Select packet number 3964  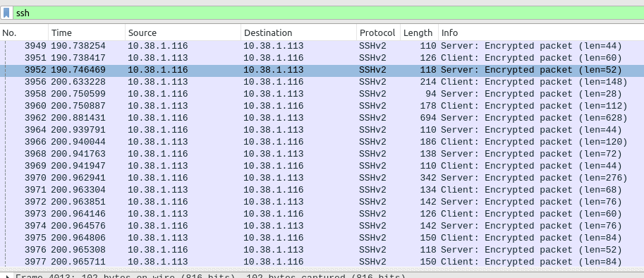[x=322, y=130]
